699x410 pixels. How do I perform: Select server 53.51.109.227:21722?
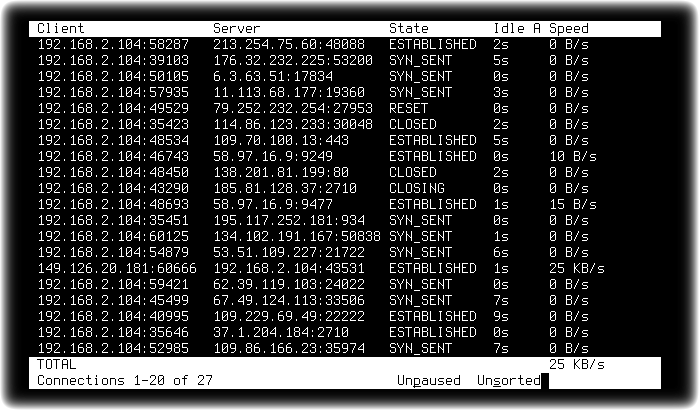(288, 253)
